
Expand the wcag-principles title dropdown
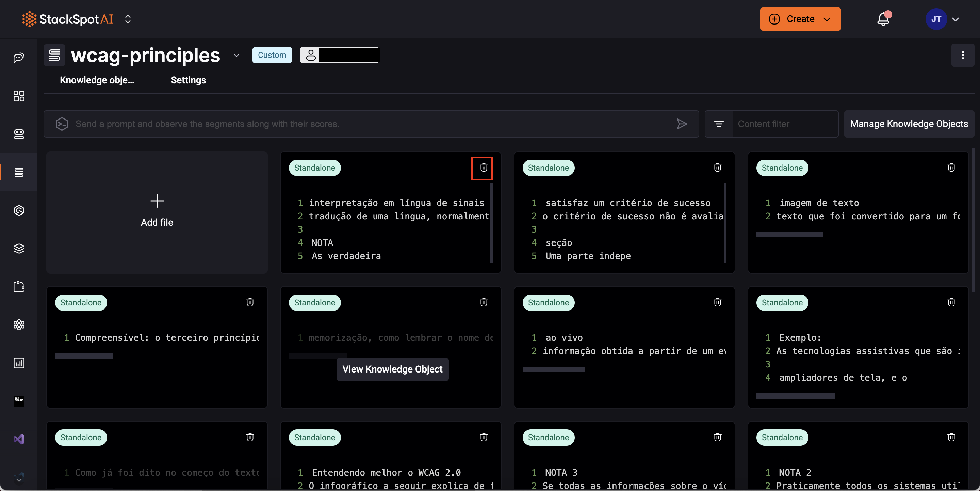tap(236, 56)
